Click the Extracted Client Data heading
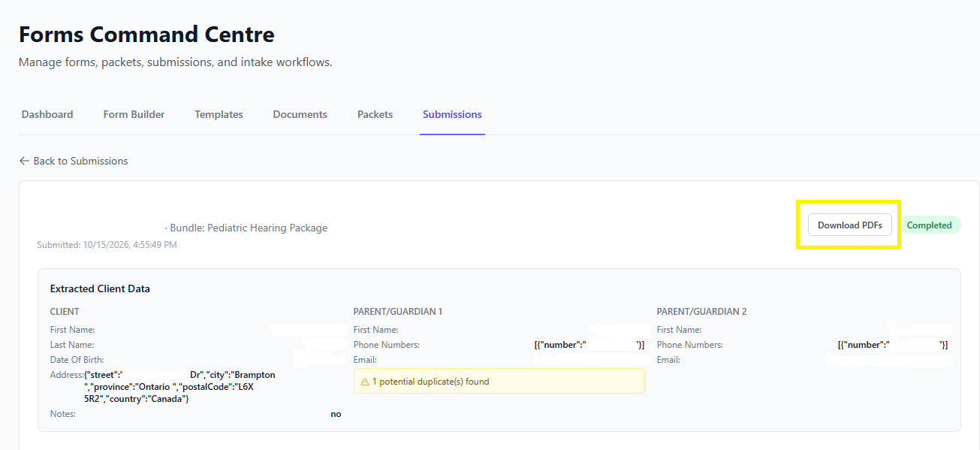The height and width of the screenshot is (450, 980). click(100, 288)
